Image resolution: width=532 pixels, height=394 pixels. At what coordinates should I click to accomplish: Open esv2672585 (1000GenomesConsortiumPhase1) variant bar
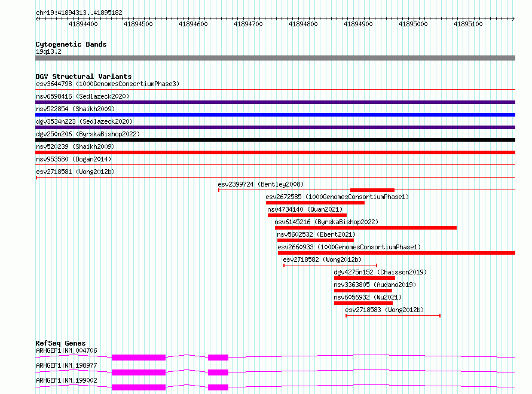(x=315, y=203)
